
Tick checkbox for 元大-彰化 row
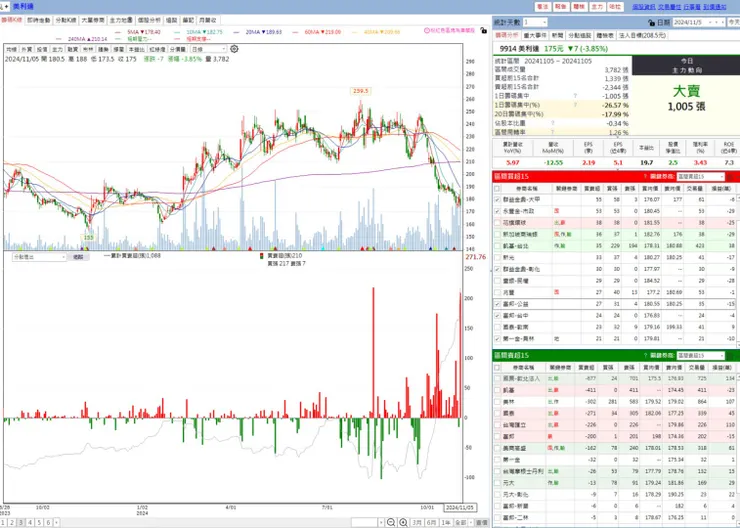pyautogui.click(x=497, y=494)
